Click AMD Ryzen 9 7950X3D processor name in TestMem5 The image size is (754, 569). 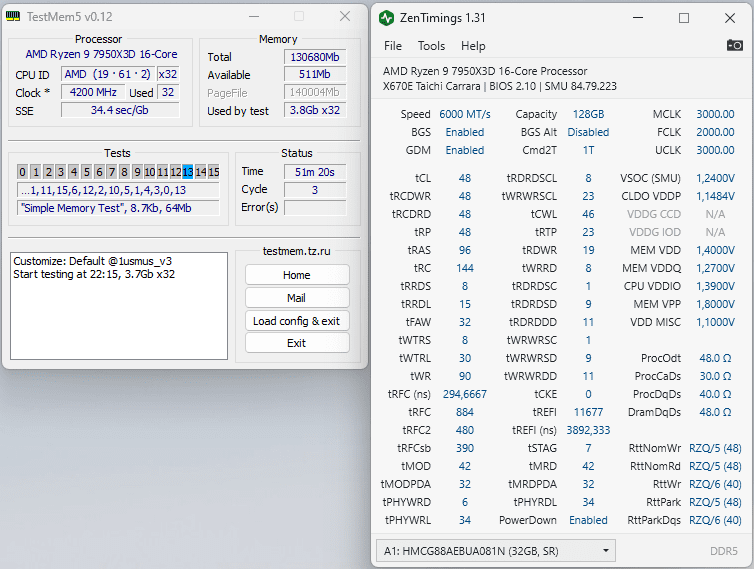click(x=101, y=54)
